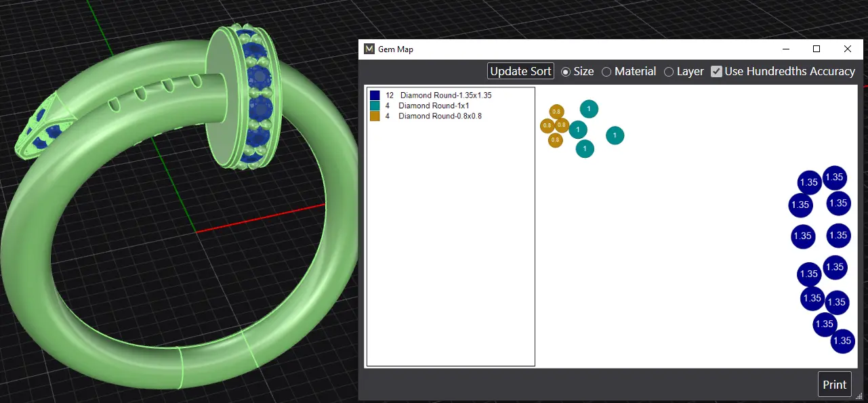Click the teal swatch for Diamond Round-1x1
Screen dimensions: 868x403
pos(375,106)
